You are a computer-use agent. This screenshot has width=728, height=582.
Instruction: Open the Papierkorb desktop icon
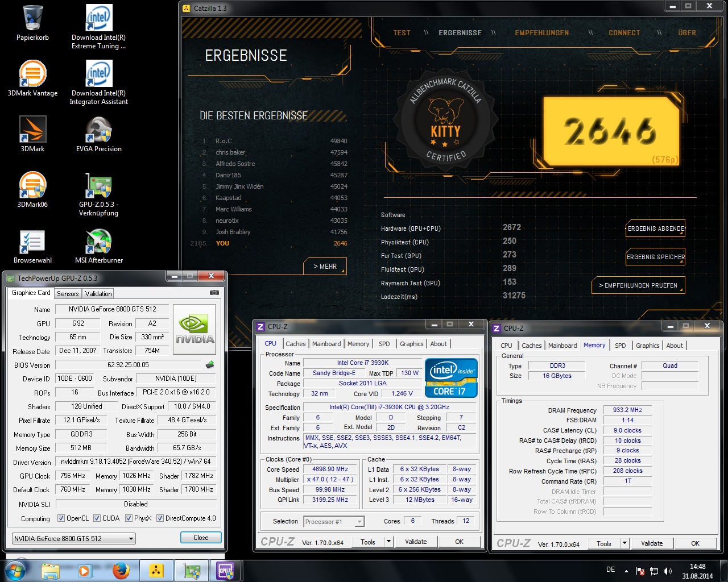[32, 24]
